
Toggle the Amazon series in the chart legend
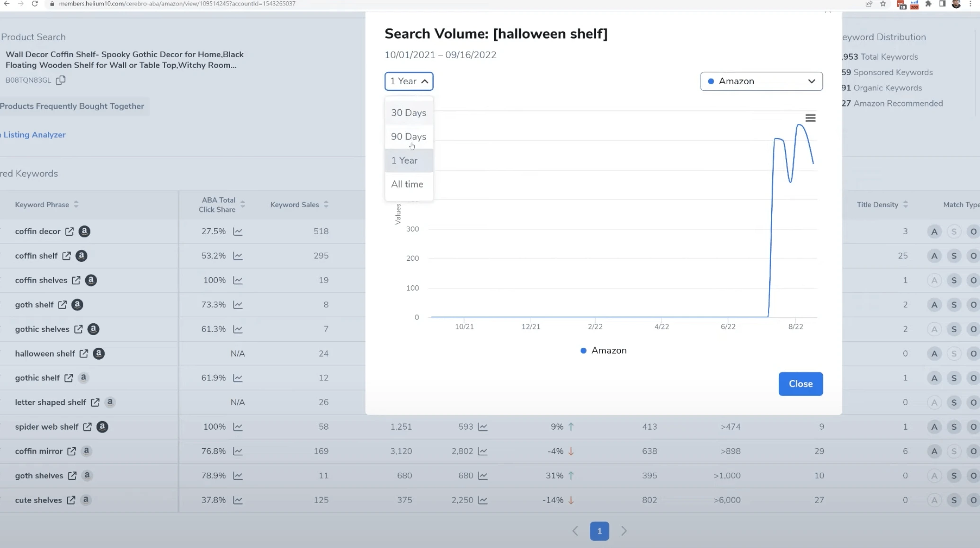(x=603, y=350)
